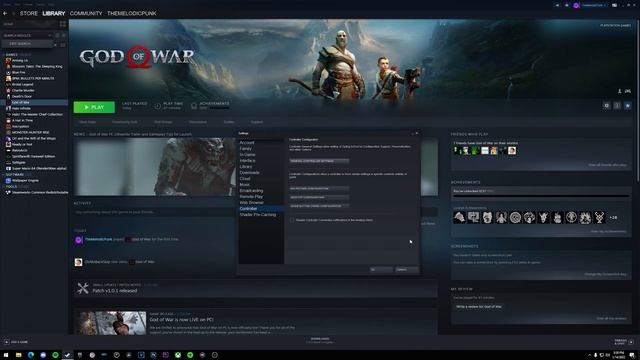
Task: Click Write a review for God of War
Action: (479, 307)
